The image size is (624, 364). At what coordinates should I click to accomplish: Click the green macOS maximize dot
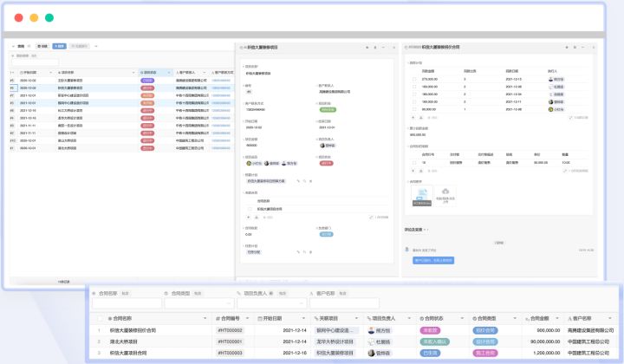[x=49, y=17]
